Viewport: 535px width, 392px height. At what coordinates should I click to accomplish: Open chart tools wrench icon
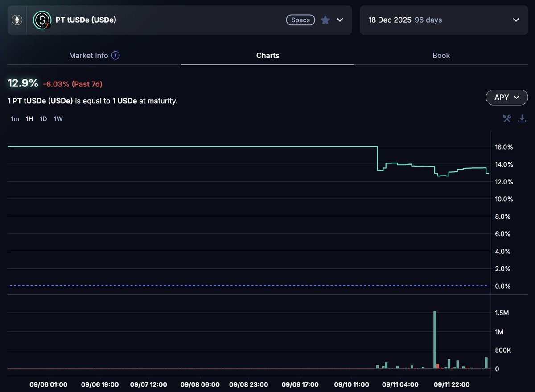click(507, 118)
